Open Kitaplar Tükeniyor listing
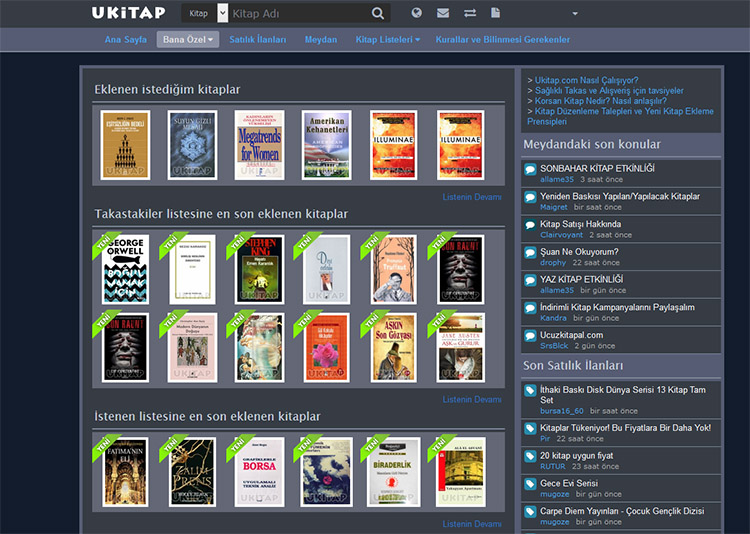The height and width of the screenshot is (534, 750). tap(625, 428)
